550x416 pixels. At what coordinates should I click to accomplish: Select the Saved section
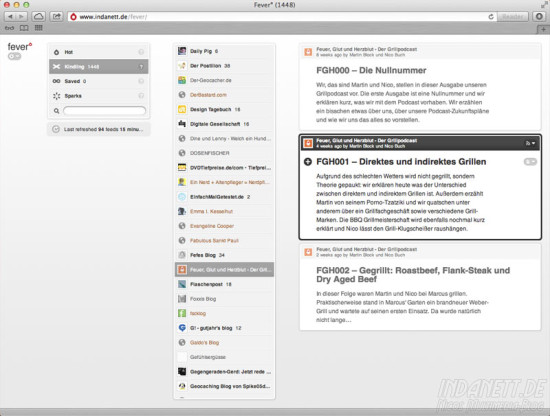point(99,81)
